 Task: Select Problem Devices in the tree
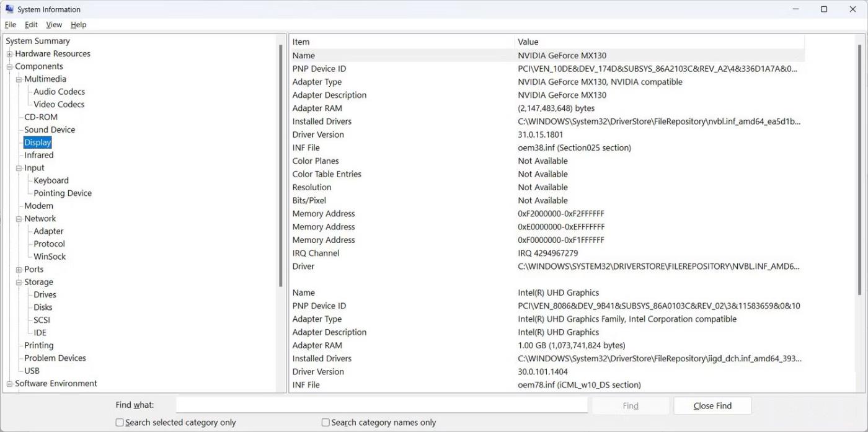point(55,358)
